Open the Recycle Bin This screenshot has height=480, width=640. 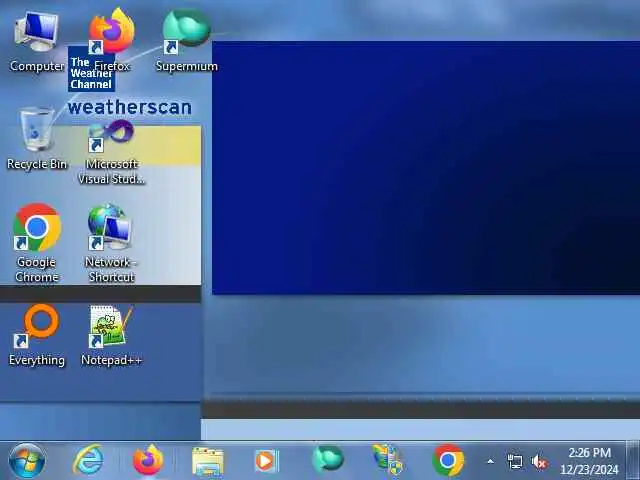coord(37,139)
